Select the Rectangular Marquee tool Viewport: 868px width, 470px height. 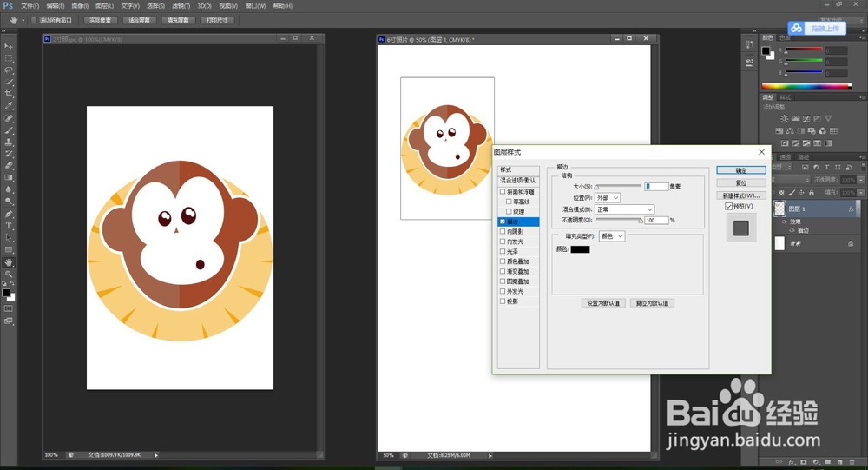tap(9, 58)
